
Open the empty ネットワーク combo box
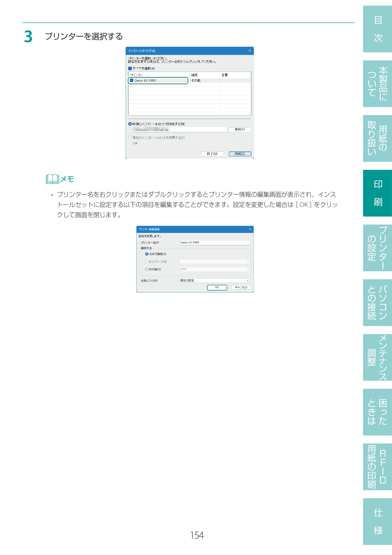click(x=214, y=262)
